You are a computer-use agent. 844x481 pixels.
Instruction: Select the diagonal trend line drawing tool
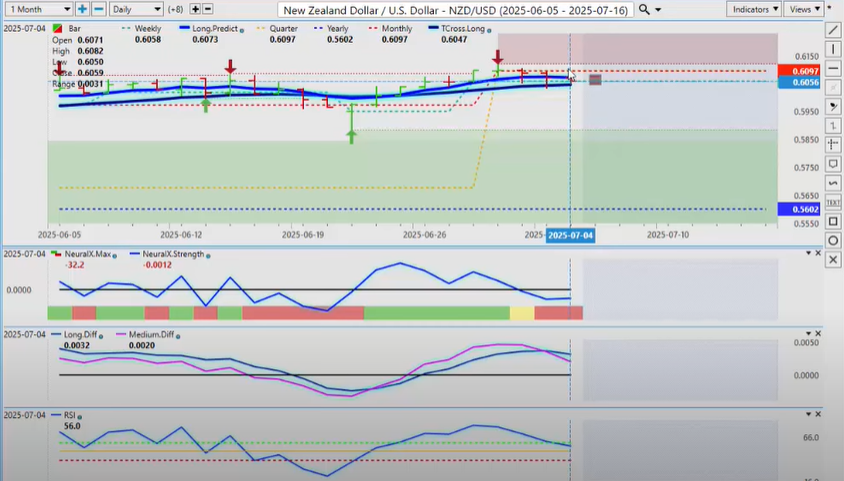833,30
